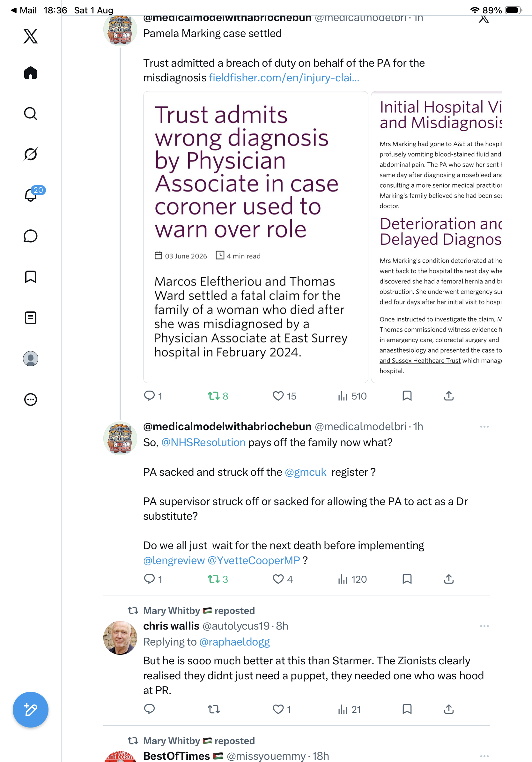Open Messages chat bubble in sidebar

(x=31, y=236)
